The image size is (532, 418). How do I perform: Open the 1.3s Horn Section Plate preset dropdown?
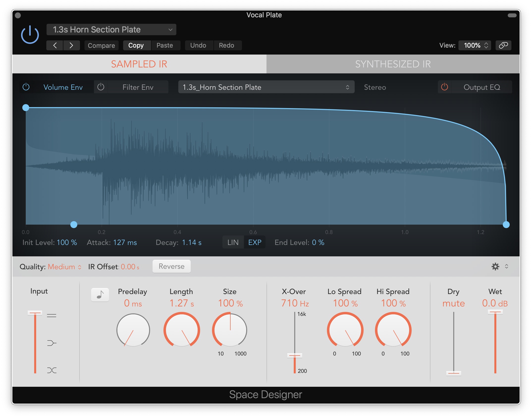[111, 30]
